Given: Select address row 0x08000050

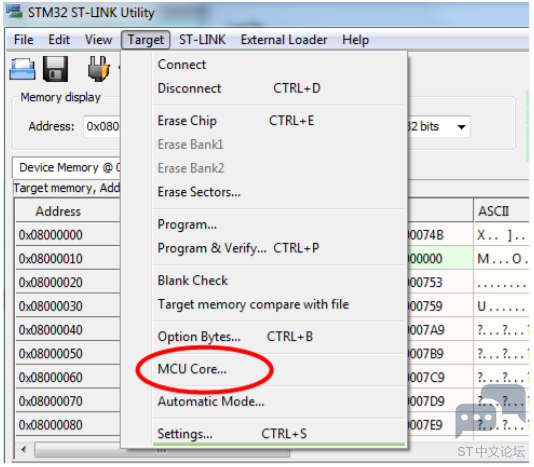Looking at the screenshot, I should [x=68, y=354].
